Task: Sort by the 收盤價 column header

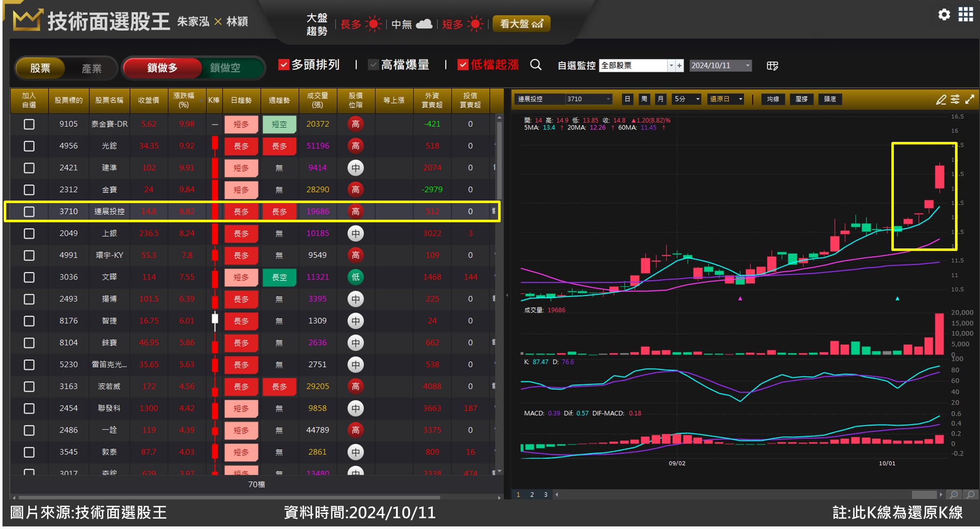Action: pyautogui.click(x=149, y=100)
